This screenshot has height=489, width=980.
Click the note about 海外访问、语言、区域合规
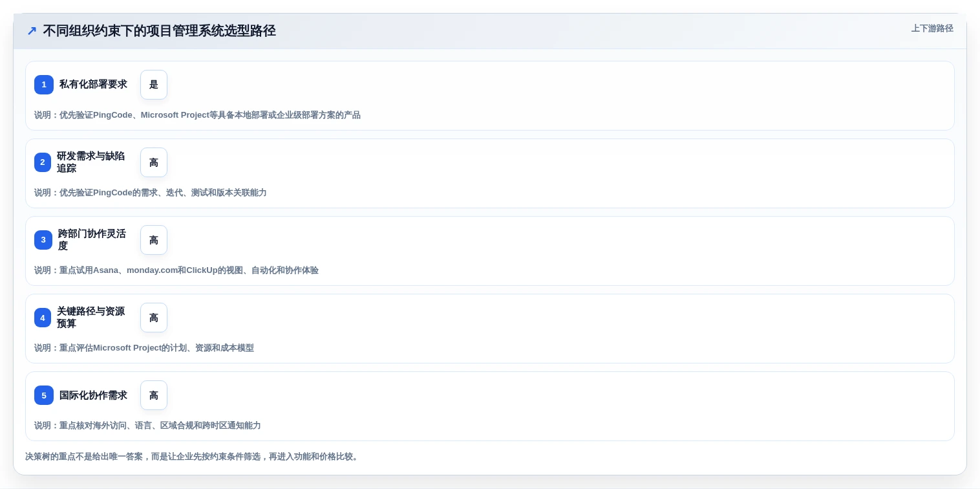(147, 426)
